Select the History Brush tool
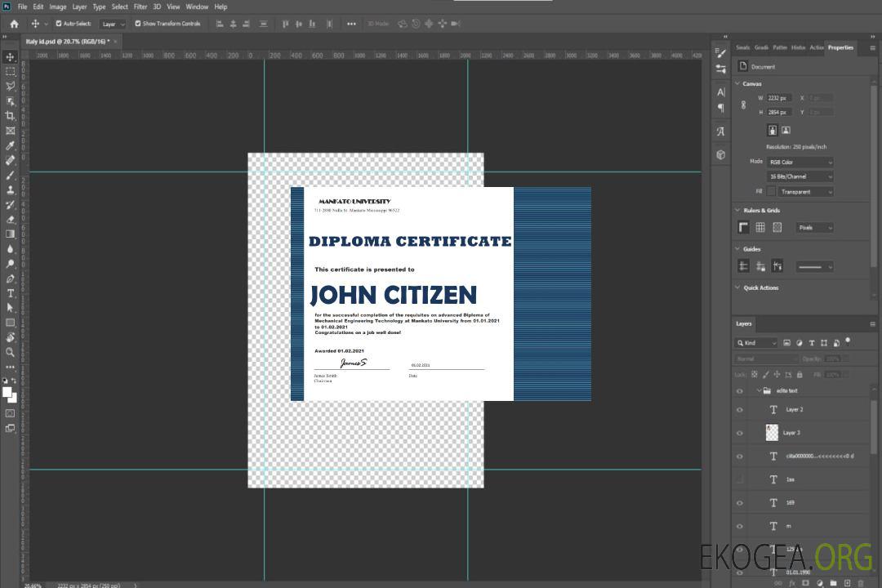The height and width of the screenshot is (588, 882). point(10,205)
